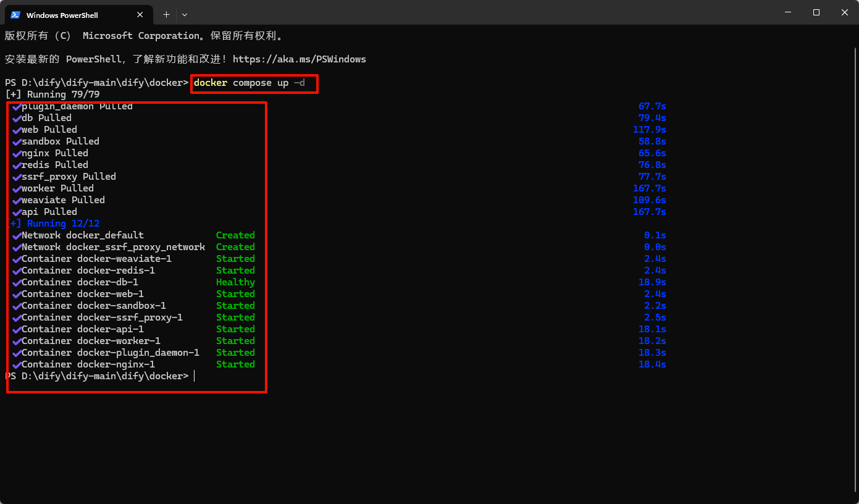Click 'Container docker-redis-1' text
The height and width of the screenshot is (504, 859).
click(x=88, y=271)
